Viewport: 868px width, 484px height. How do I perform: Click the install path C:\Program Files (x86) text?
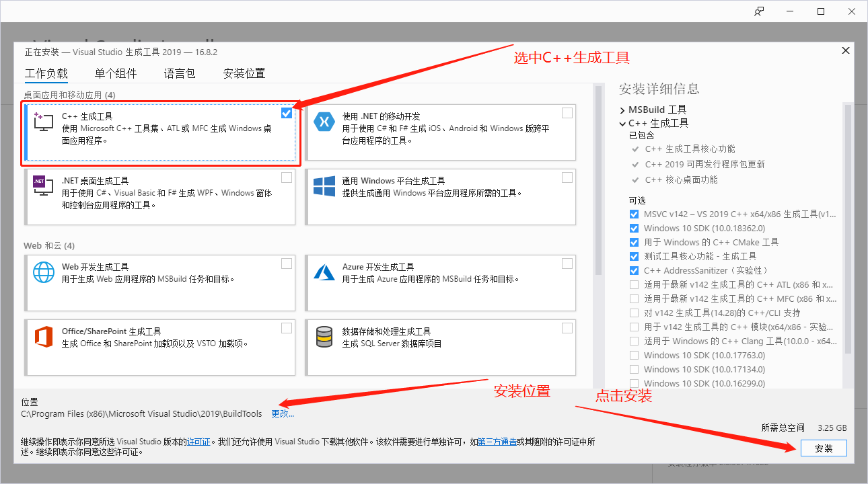point(142,413)
